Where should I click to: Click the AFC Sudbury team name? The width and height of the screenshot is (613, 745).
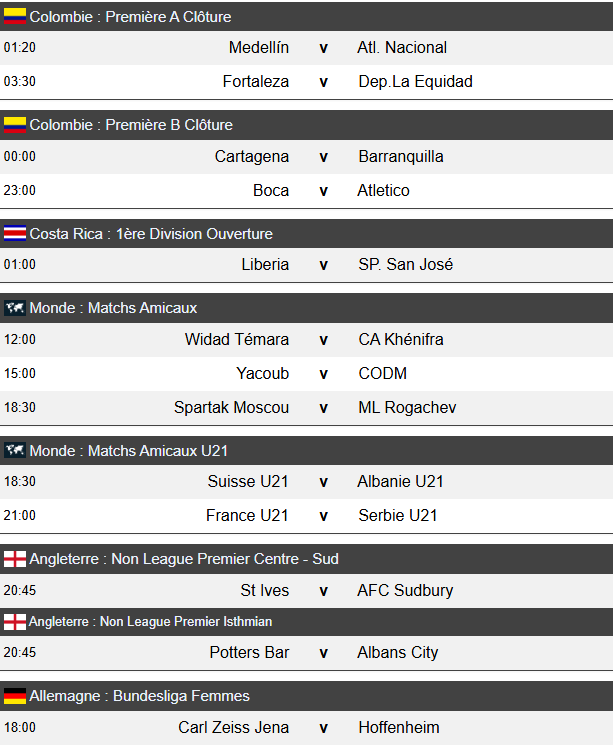click(405, 590)
